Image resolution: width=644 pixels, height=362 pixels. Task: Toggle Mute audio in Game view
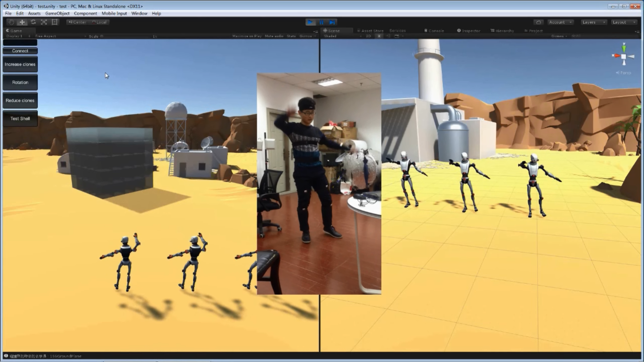(x=274, y=36)
